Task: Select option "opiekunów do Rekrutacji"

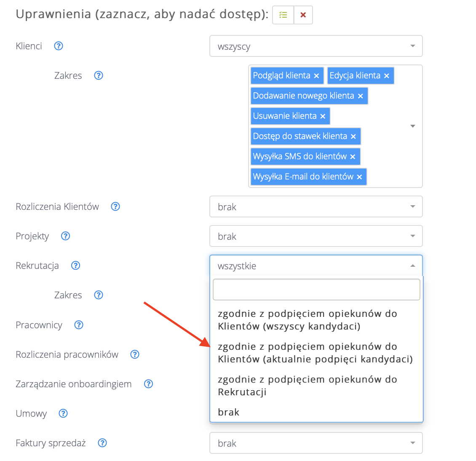Action: click(308, 386)
